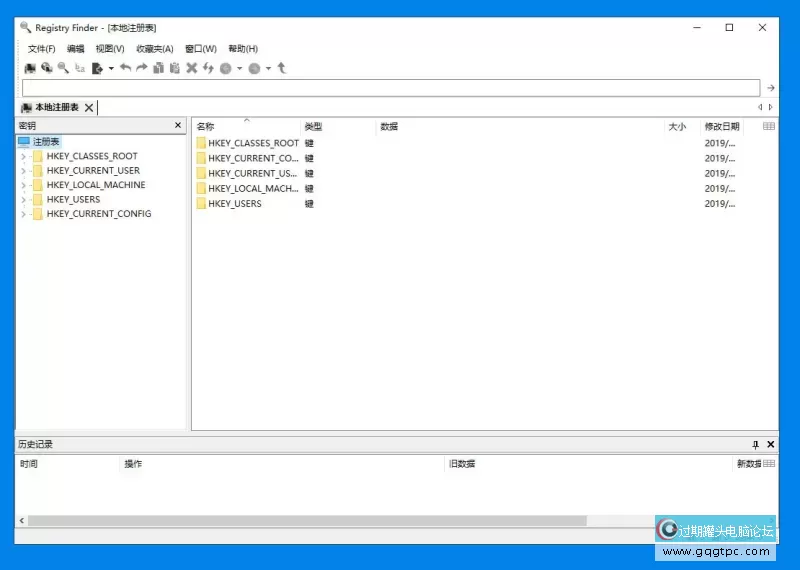Screen dimensions: 800x570
Task: Select HKEY_USERS row in values list
Action: (466, 204)
